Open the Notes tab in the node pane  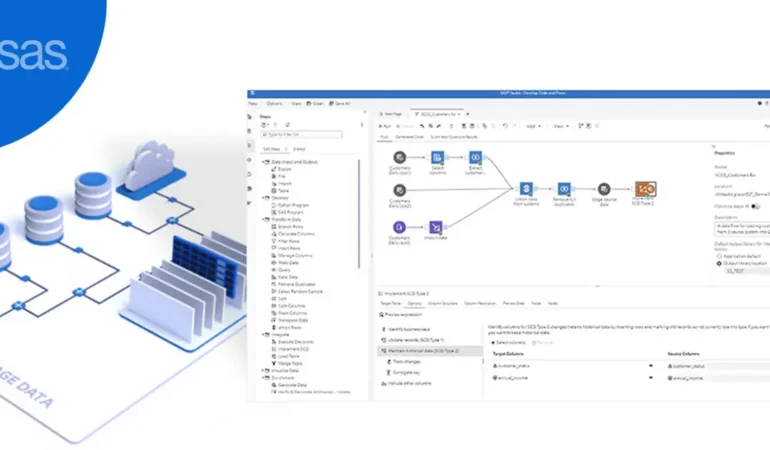(x=552, y=304)
